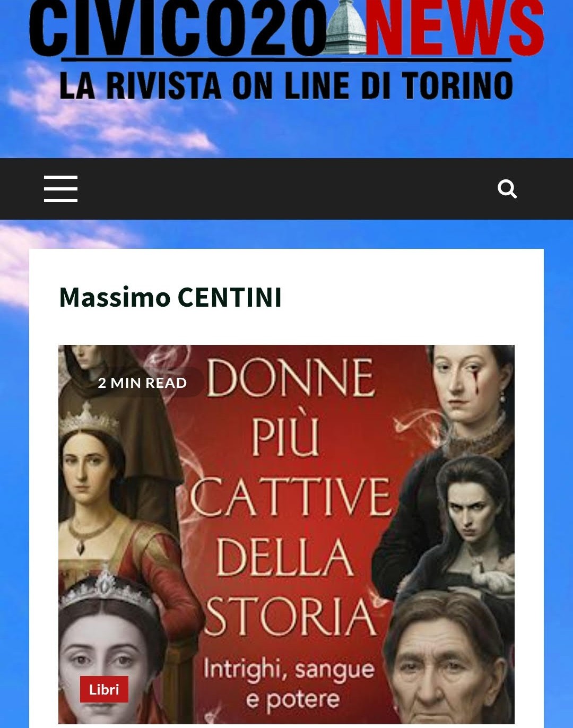Open the Massimo CENTINI author heading
573x728 pixels.
click(170, 297)
